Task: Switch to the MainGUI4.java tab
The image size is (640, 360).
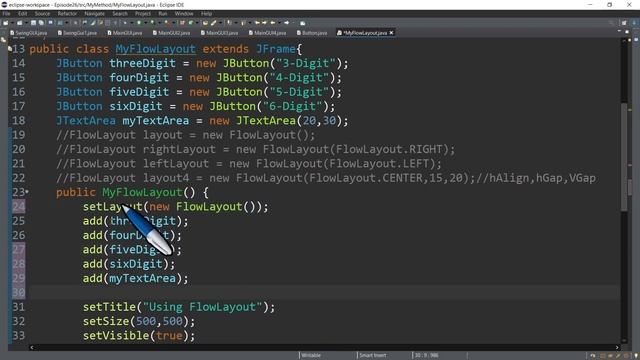Action: click(x=267, y=33)
